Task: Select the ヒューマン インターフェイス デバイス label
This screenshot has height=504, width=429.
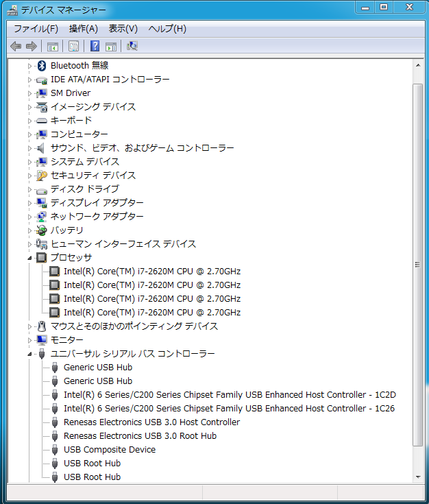Action: pyautogui.click(x=123, y=244)
